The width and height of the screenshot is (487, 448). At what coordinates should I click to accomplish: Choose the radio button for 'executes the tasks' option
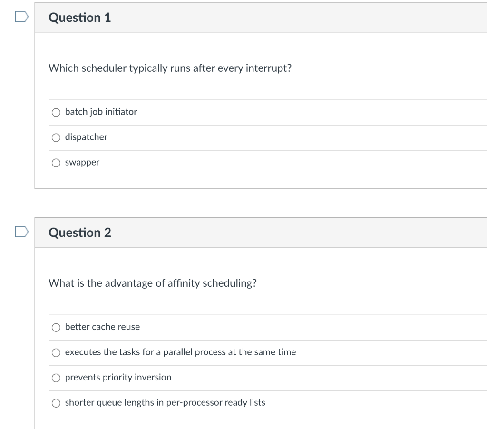57,352
